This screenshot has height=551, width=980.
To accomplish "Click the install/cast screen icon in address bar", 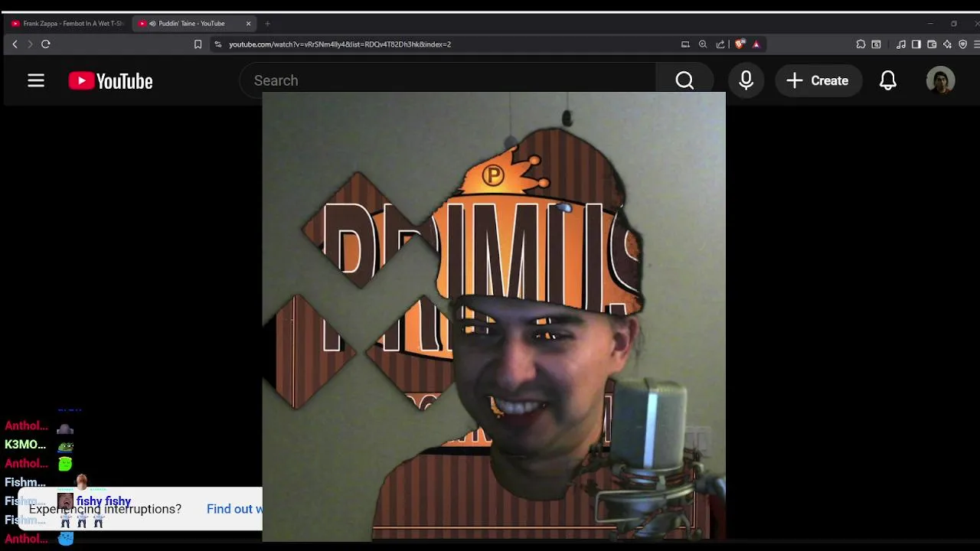I will point(685,44).
